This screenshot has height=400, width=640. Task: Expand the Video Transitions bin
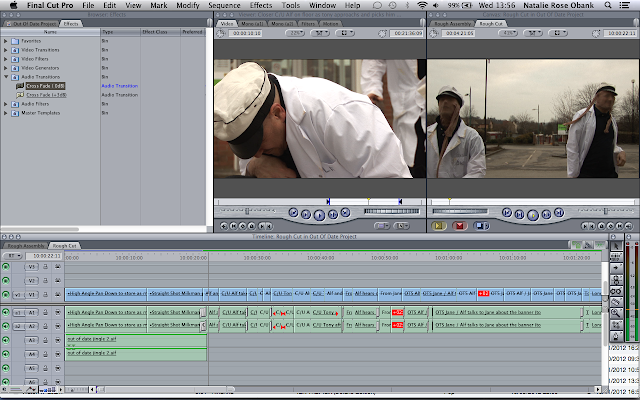6,50
